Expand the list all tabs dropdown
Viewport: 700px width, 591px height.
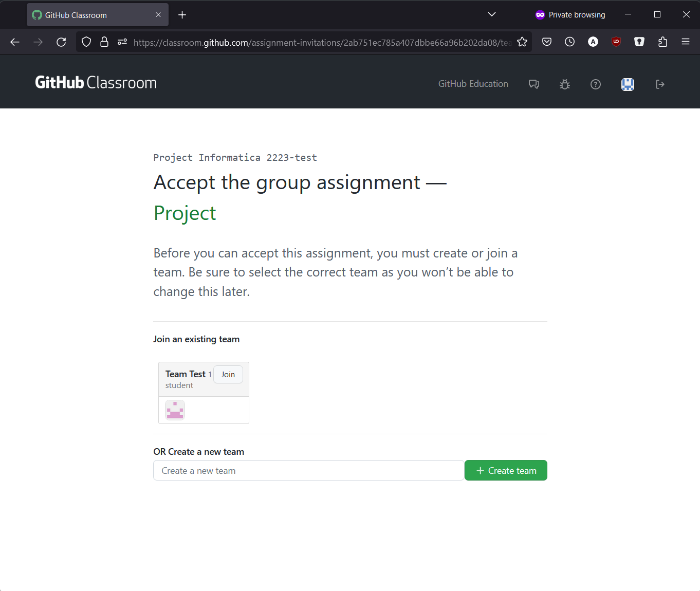(492, 14)
